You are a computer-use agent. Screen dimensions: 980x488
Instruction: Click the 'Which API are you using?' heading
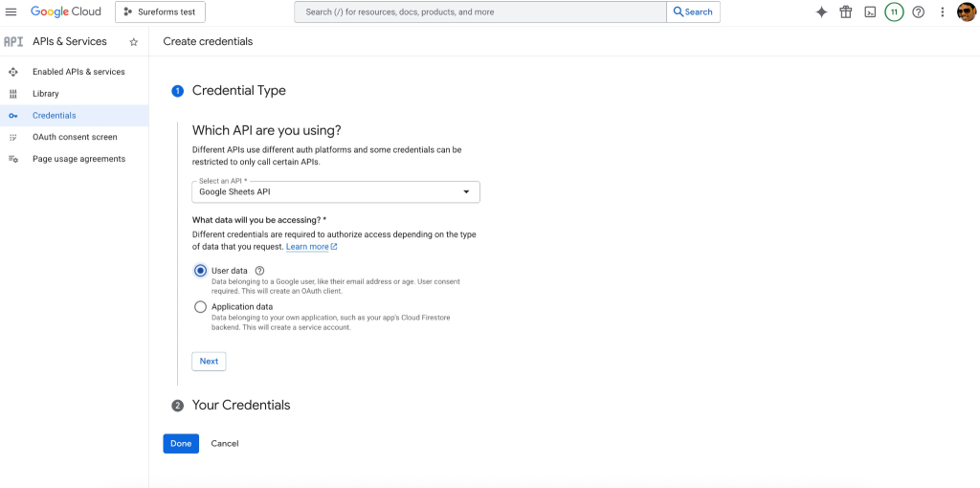coord(267,130)
